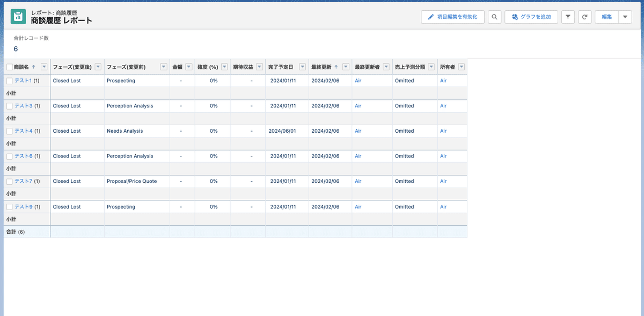Image resolution: width=644 pixels, height=316 pixels.
Task: Open the 最終更新 column menu
Action: [346, 67]
